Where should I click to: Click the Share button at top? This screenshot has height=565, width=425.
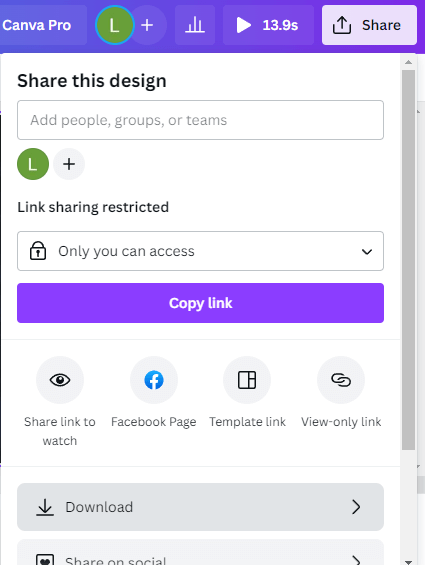click(369, 25)
